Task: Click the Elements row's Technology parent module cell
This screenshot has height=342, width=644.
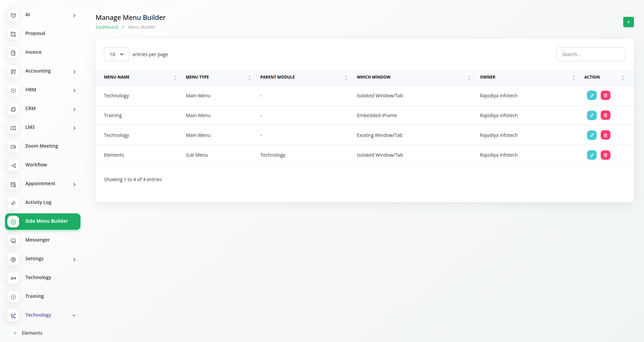Action: [x=273, y=155]
